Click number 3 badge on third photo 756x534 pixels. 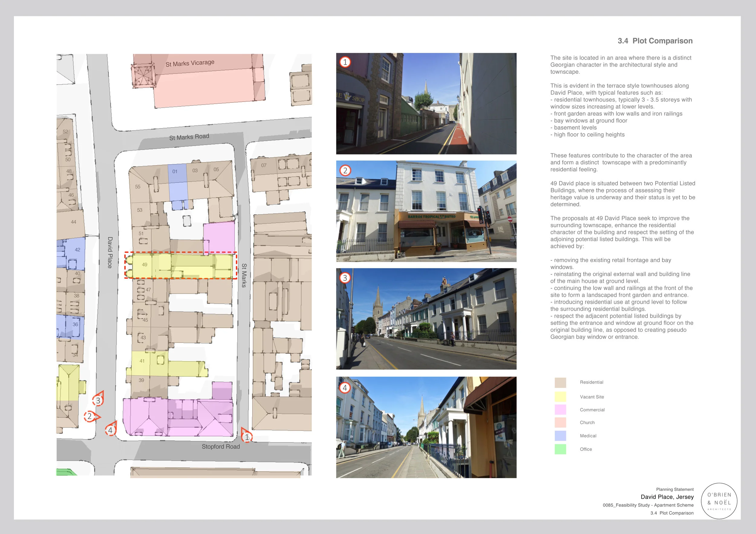345,278
